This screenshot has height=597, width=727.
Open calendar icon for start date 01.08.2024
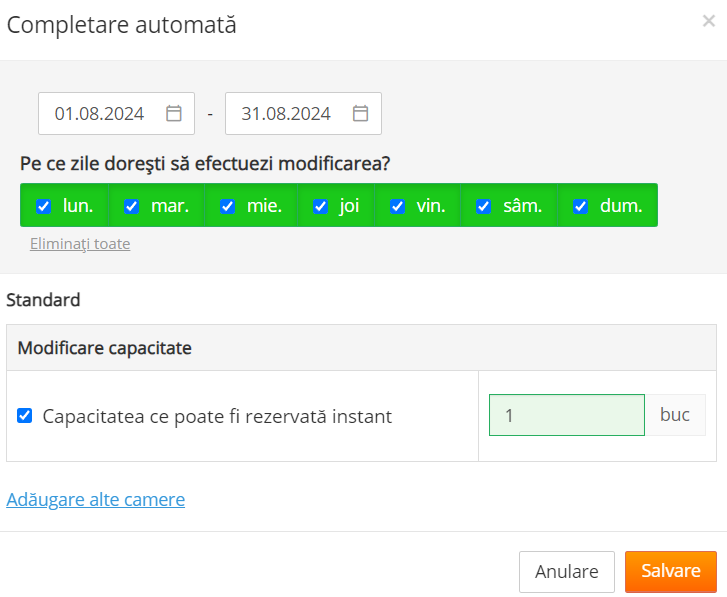click(x=174, y=114)
